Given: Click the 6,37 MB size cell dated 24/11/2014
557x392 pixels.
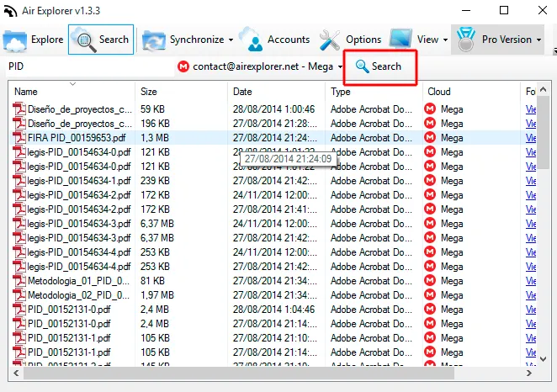Looking at the screenshot, I should [157, 224].
